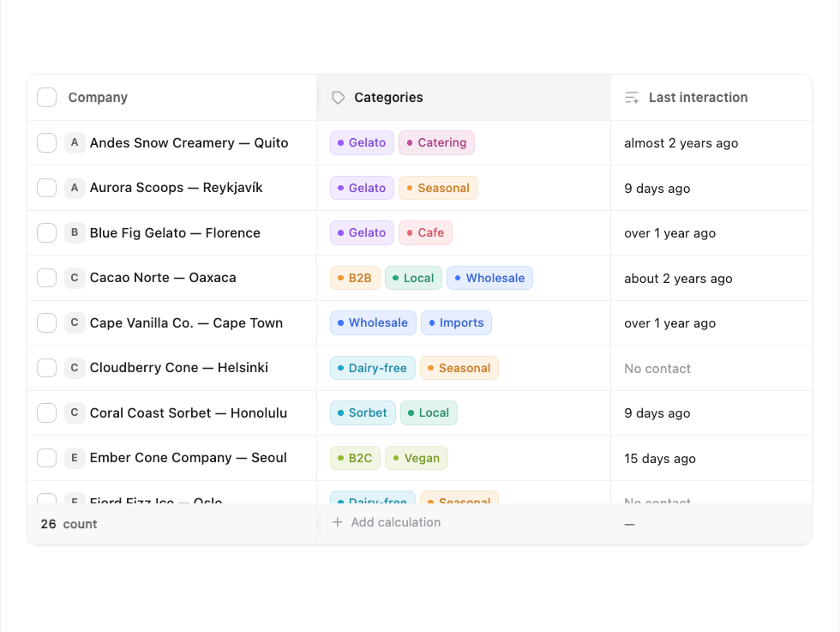Viewport: 840px width, 632px height.
Task: Open Blue Fig Gelato — Florence record
Action: (x=175, y=232)
